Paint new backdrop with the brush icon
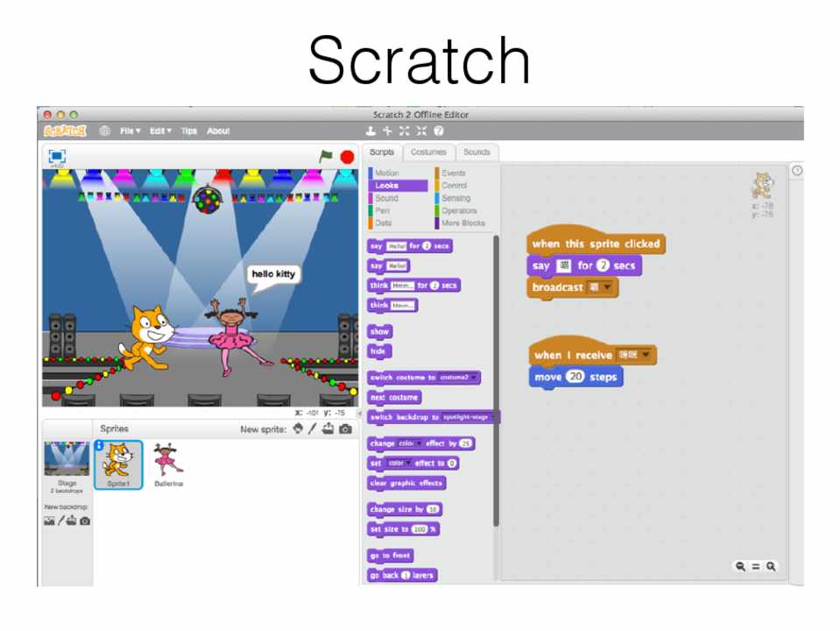The width and height of the screenshot is (840, 631). pos(60,521)
